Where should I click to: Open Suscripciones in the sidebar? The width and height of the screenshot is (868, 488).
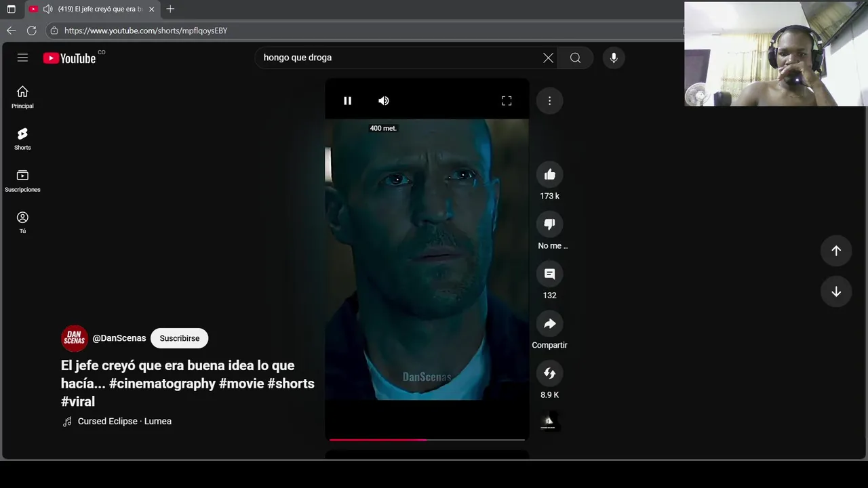(x=22, y=180)
